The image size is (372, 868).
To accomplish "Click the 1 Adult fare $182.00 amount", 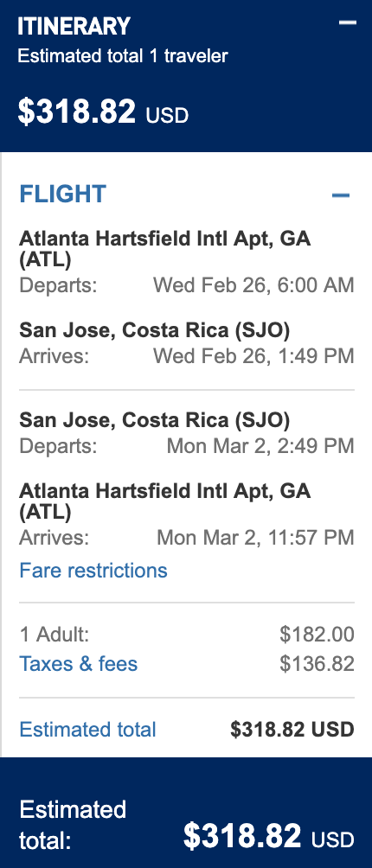I will pos(317,635).
